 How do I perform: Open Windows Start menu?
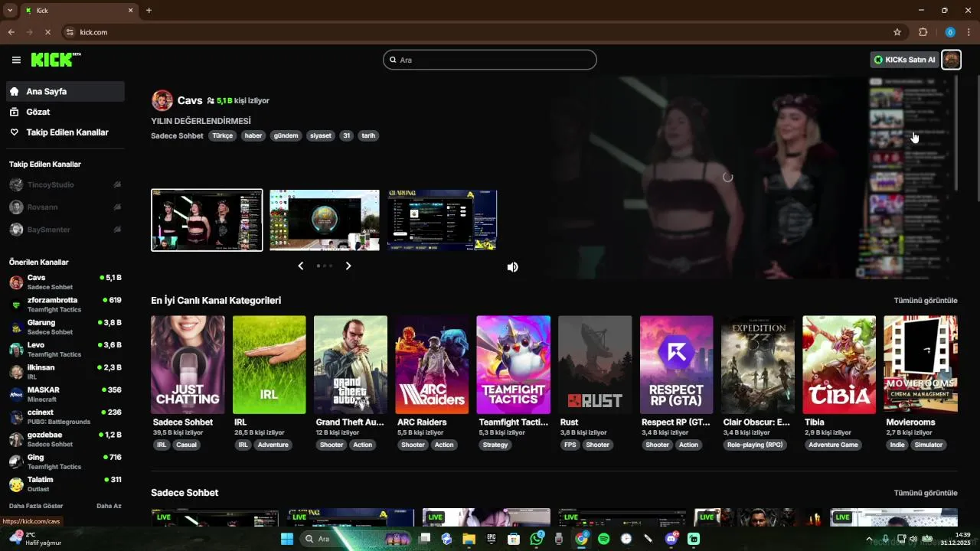tap(287, 539)
